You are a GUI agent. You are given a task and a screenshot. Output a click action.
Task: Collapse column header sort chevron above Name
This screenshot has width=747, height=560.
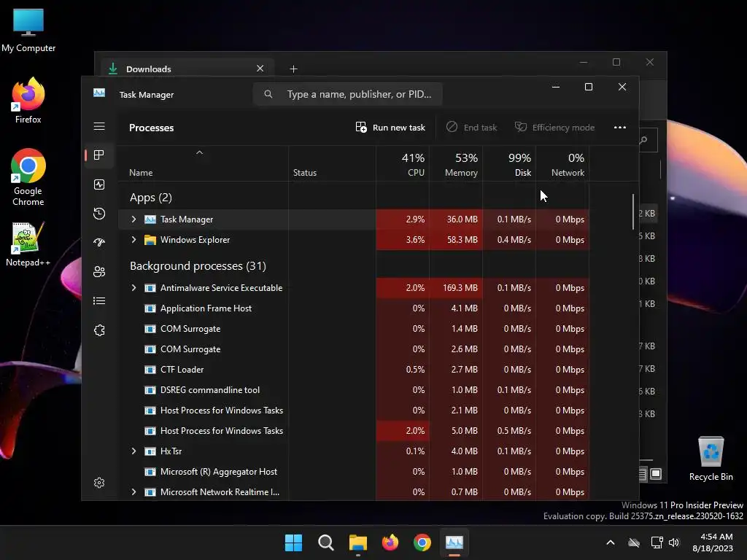pyautogui.click(x=200, y=152)
